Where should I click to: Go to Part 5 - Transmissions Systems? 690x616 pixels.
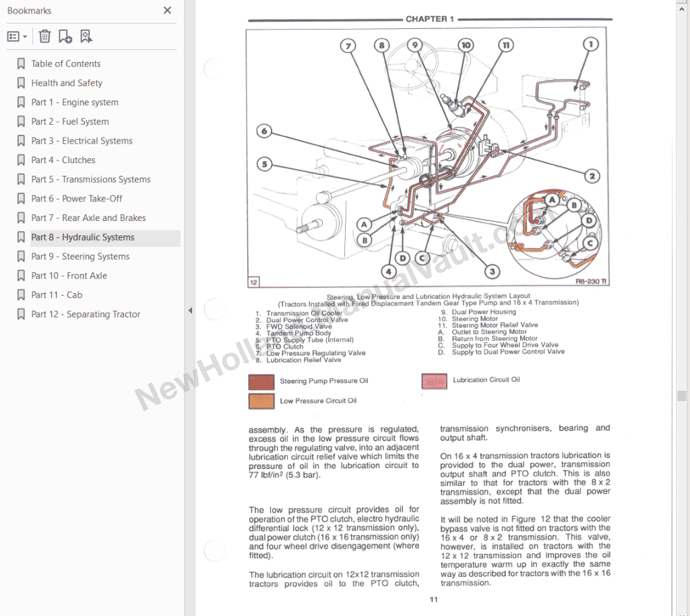[91, 179]
